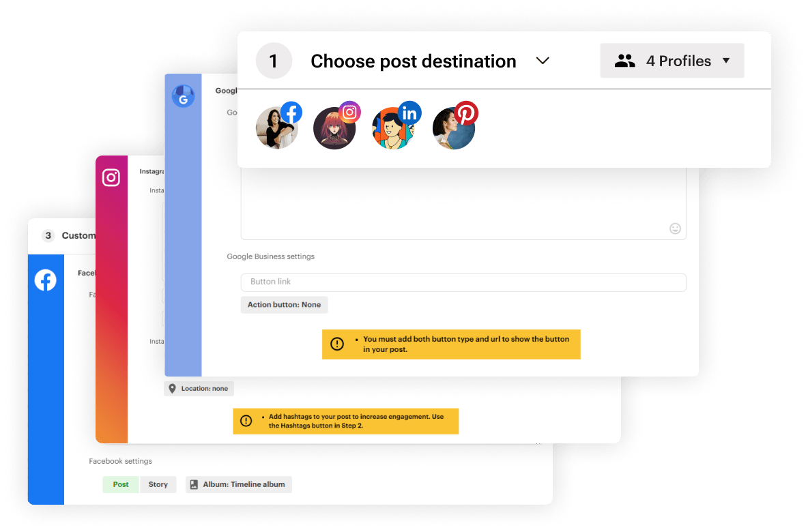Select the Facebook Post type
Viewport: 808px width, 532px height.
click(x=121, y=484)
